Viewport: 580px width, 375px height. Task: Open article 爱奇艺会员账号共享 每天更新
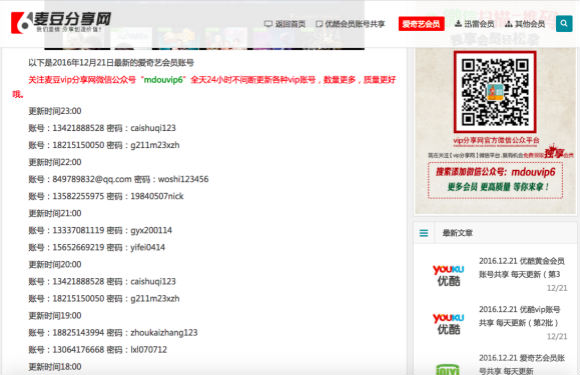coord(522,364)
